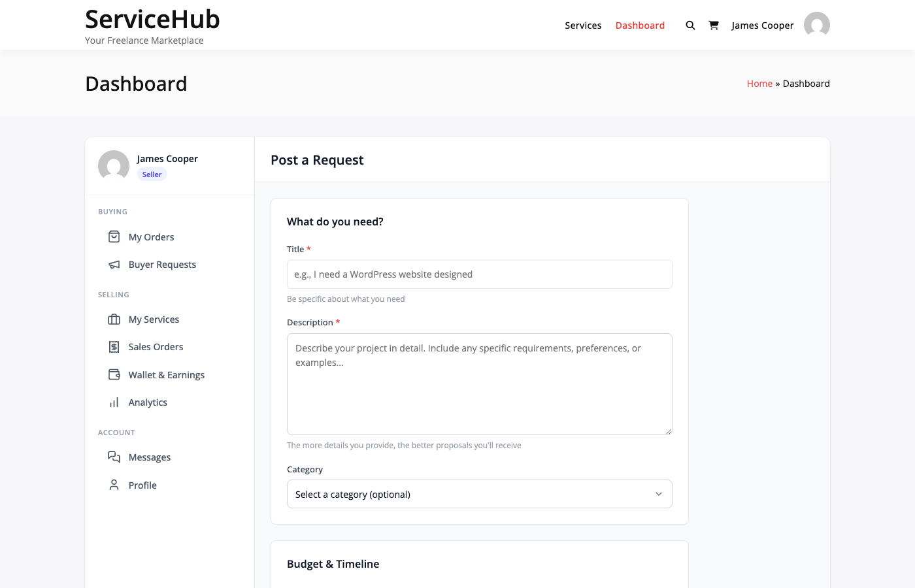Open the shopping cart icon

click(x=714, y=25)
